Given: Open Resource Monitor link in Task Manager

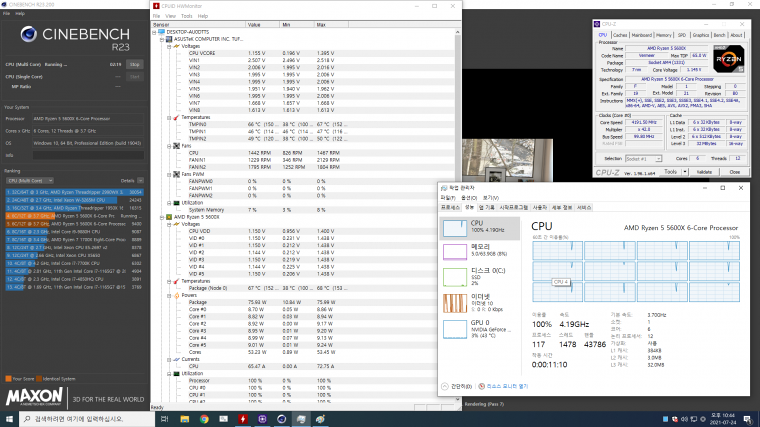Looking at the screenshot, I should tap(504, 386).
